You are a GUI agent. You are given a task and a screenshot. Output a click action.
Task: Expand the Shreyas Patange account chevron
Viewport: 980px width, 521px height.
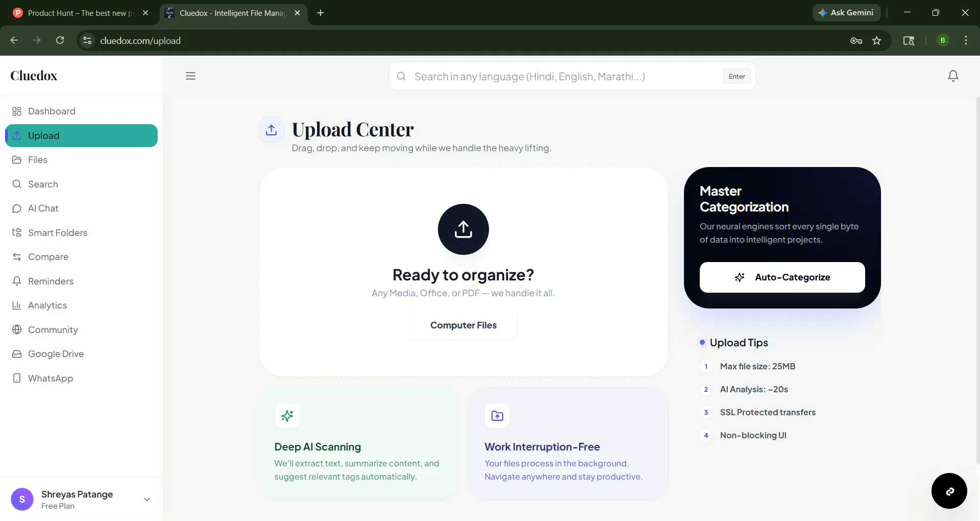click(147, 500)
